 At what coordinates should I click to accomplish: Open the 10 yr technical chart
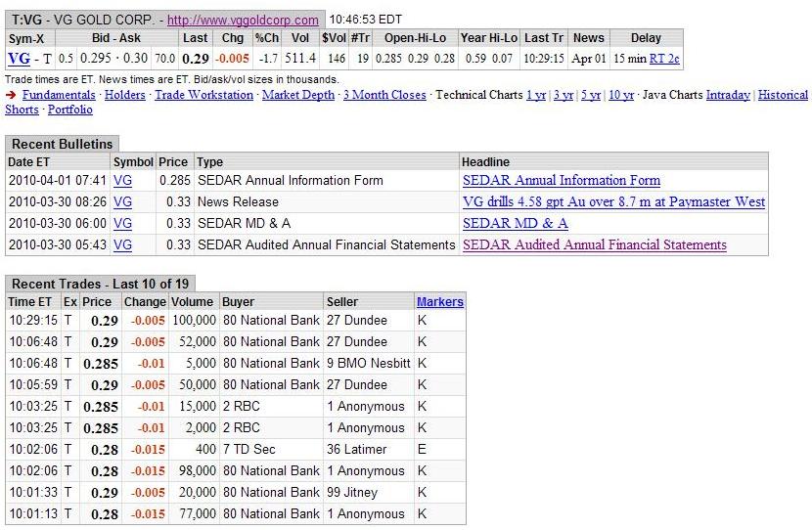click(621, 95)
